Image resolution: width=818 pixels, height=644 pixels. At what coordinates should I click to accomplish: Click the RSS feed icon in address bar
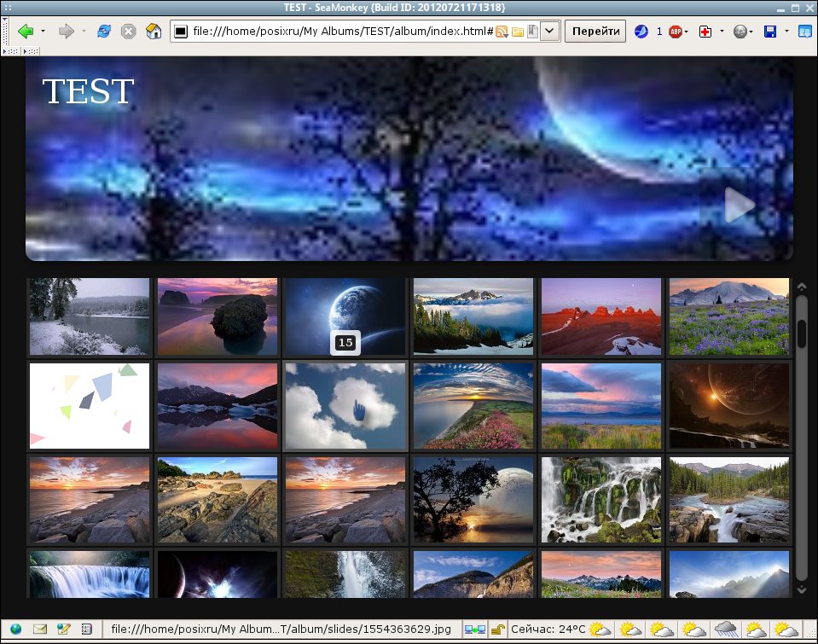click(502, 32)
